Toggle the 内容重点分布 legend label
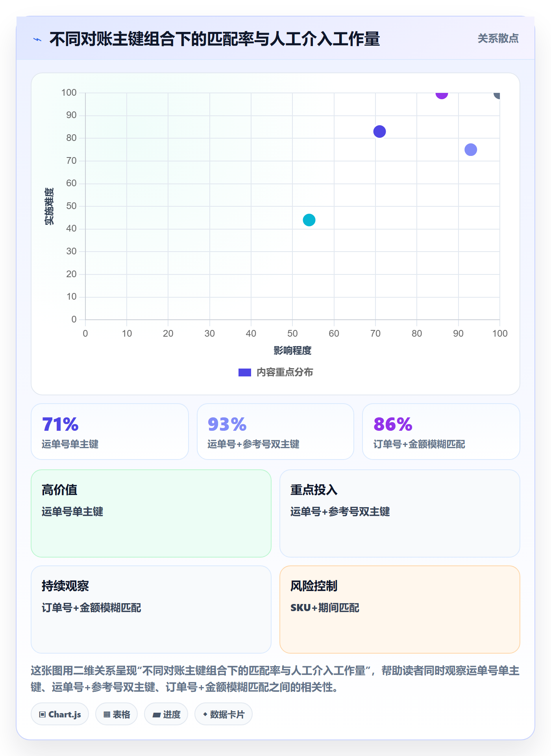551x756 pixels. coord(285,372)
